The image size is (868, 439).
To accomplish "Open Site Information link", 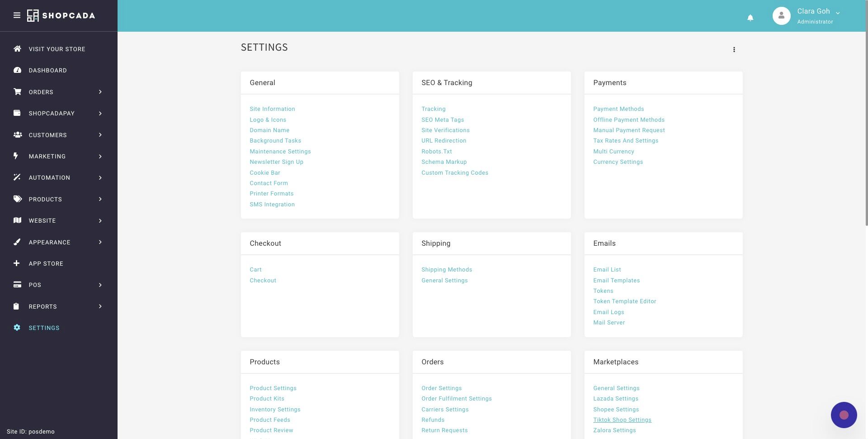I will coord(272,109).
